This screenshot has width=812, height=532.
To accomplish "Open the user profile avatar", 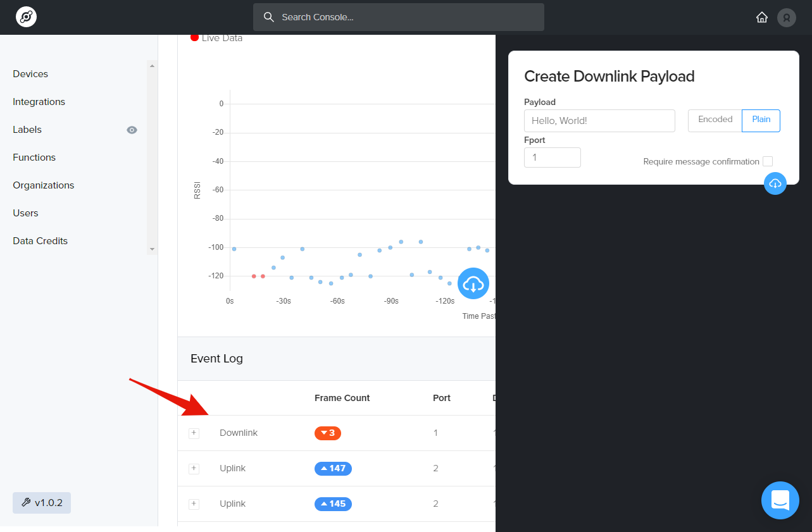I will (x=786, y=17).
